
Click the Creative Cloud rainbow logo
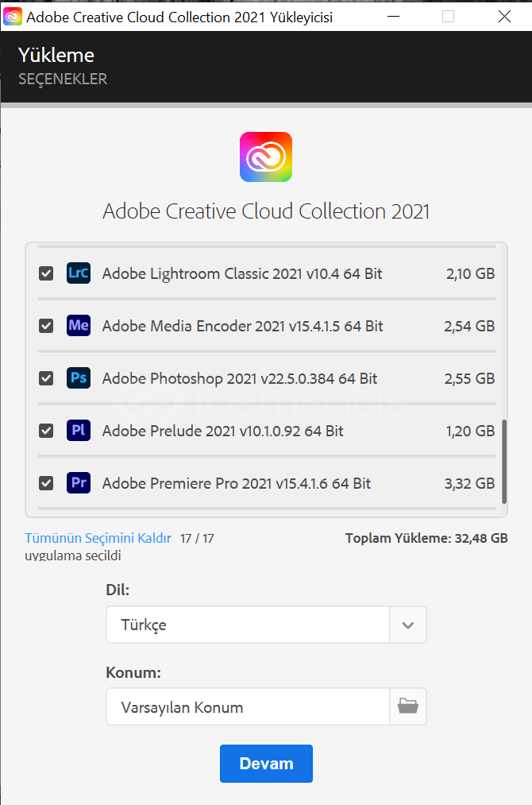(266, 157)
